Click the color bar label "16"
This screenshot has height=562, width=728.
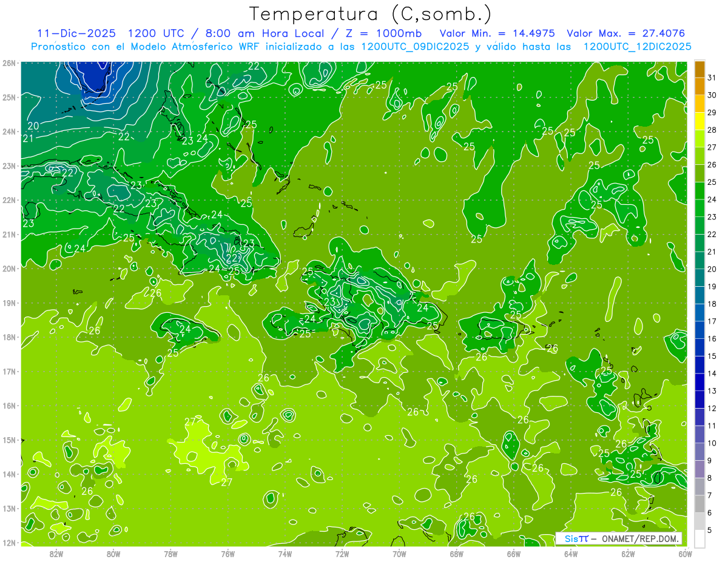pyautogui.click(x=712, y=339)
